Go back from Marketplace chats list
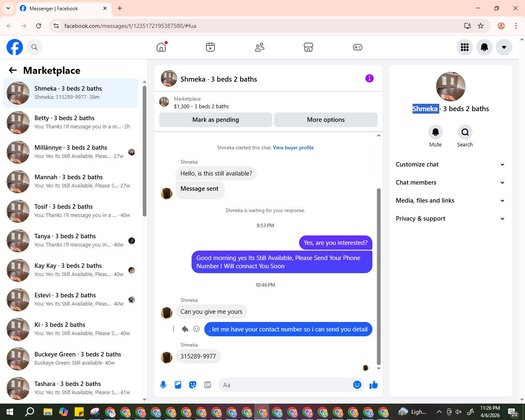 tap(13, 70)
